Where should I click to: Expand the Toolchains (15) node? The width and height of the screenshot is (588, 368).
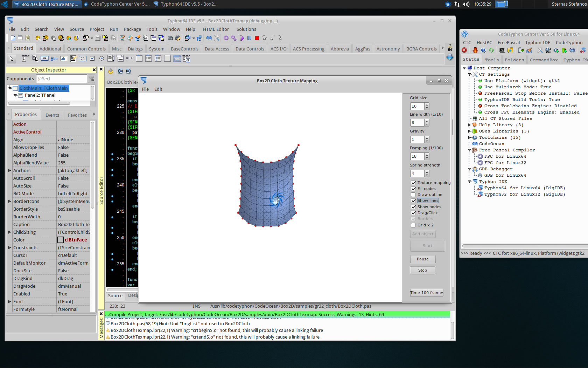point(470,137)
